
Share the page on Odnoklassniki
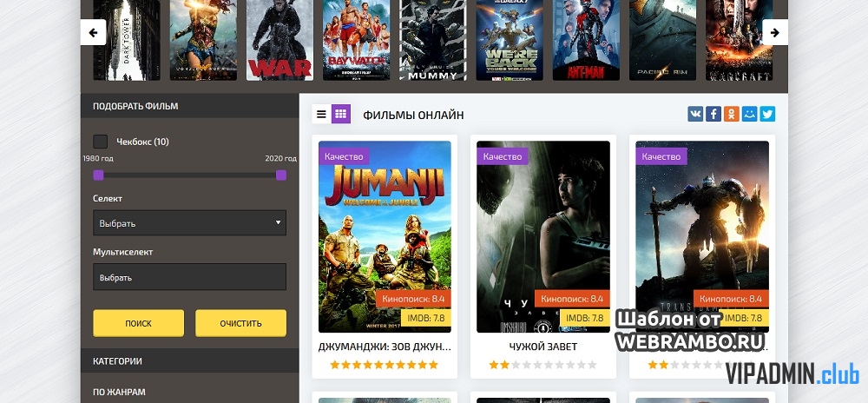(731, 114)
